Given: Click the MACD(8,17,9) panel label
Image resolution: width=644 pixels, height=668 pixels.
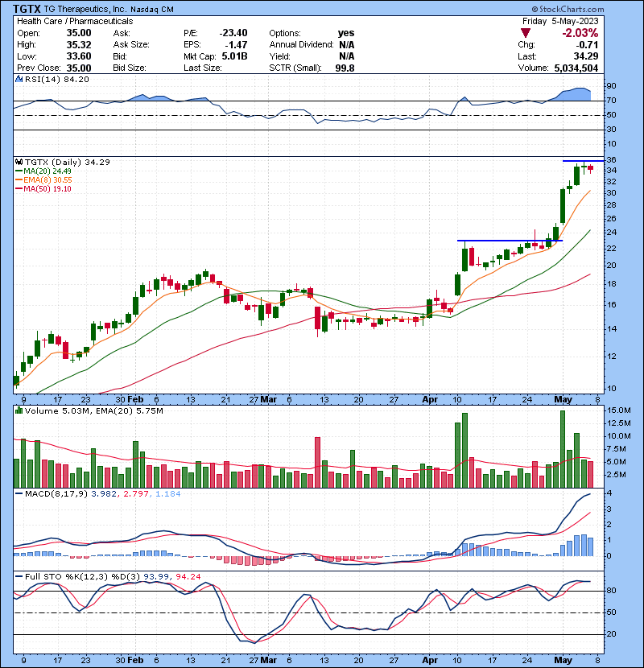Looking at the screenshot, I should tap(56, 494).
